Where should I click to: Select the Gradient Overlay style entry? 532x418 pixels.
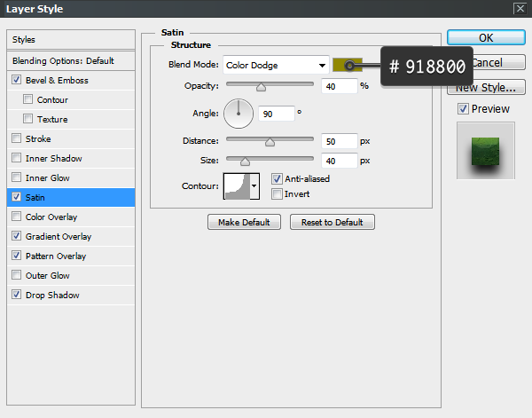point(59,236)
